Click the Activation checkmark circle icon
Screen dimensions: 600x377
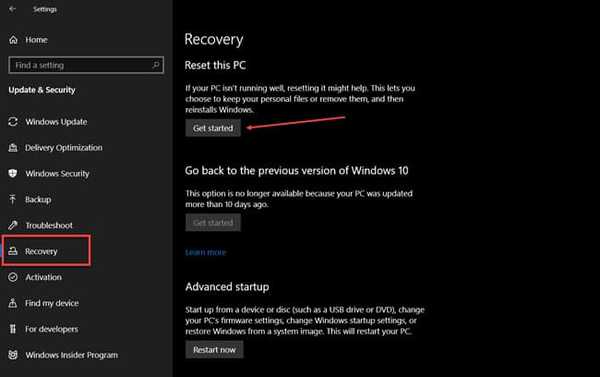[x=13, y=277]
